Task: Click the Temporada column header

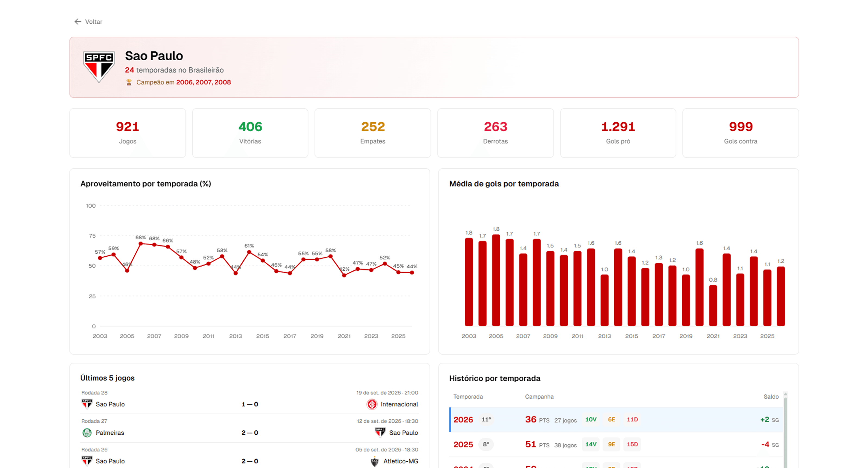Action: [468, 397]
